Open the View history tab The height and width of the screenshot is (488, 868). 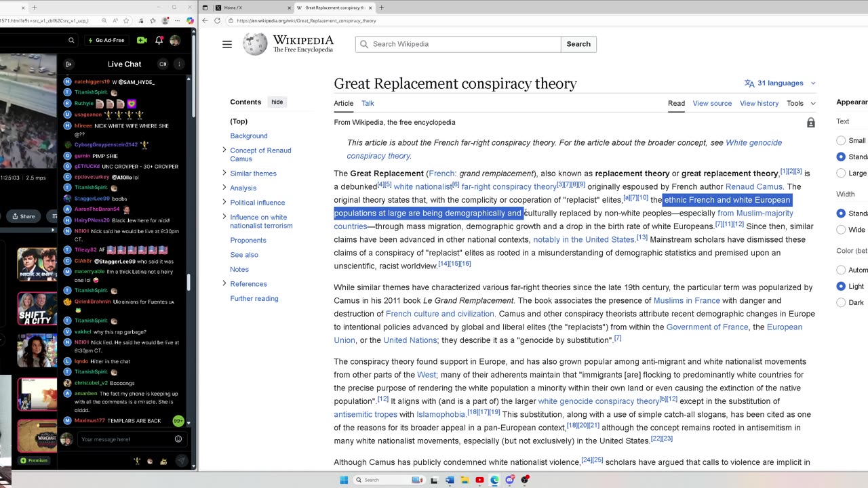coord(759,104)
